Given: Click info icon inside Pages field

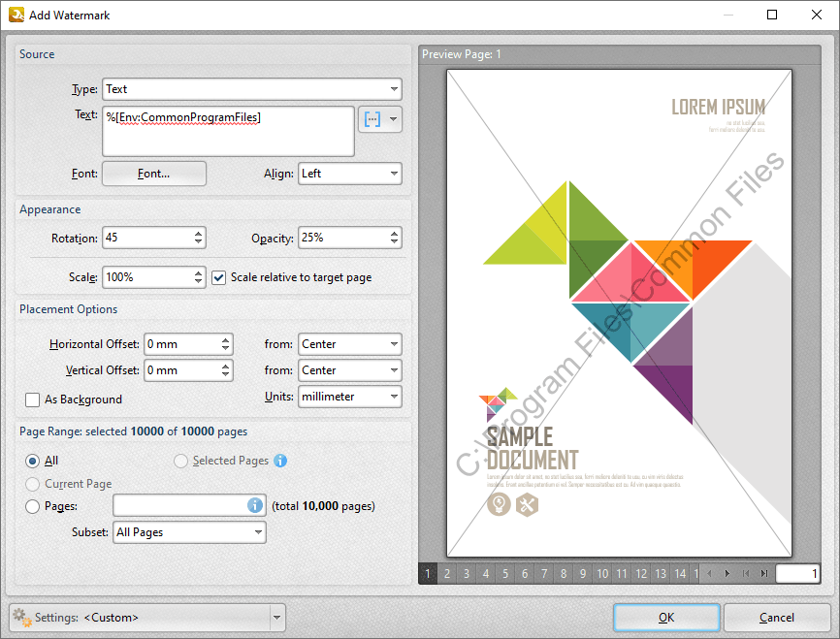Looking at the screenshot, I should (255, 505).
